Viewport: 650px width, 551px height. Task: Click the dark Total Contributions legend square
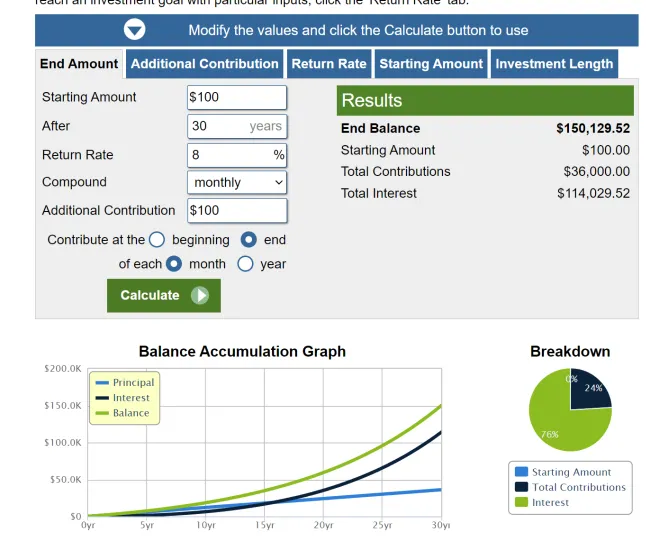521,487
